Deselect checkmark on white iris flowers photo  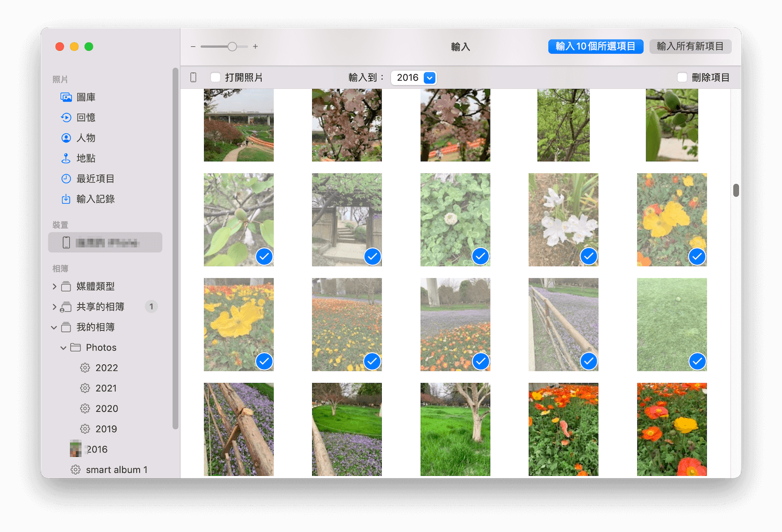589,256
